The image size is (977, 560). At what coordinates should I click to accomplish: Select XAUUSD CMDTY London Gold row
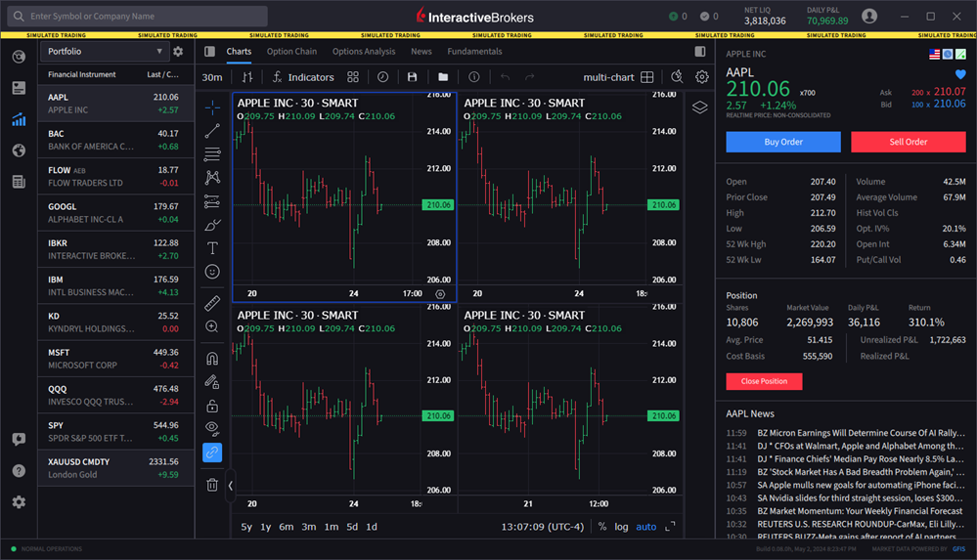pos(116,468)
